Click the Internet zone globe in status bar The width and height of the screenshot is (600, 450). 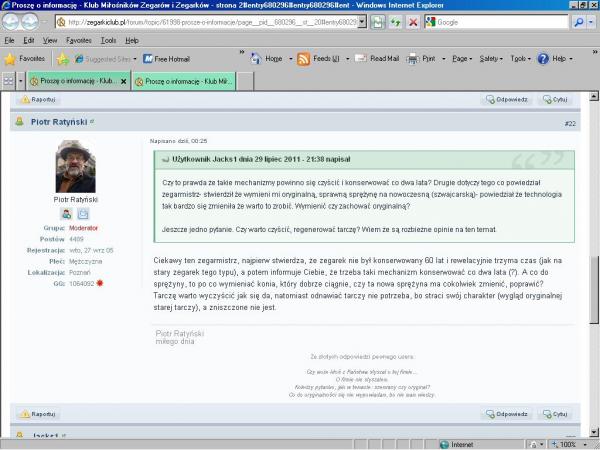444,445
